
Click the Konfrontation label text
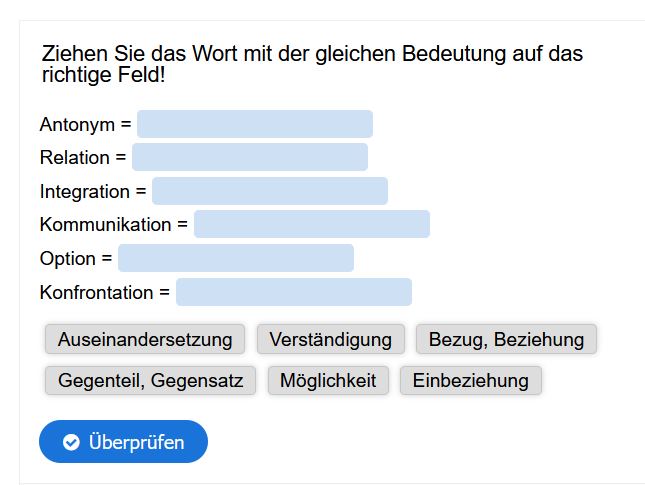click(x=97, y=292)
